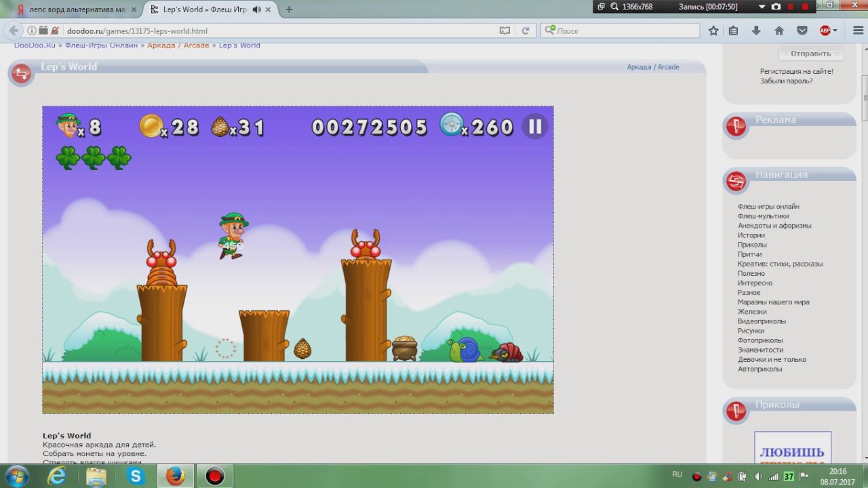Image resolution: width=868 pixels, height=488 pixels.
Task: Open Флеш-мультики navigation item
Action: [764, 216]
